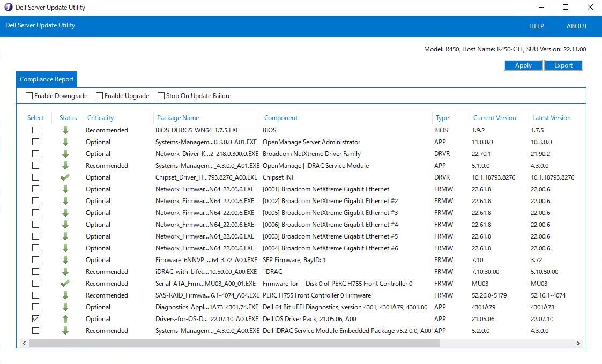
Task: Enable the Enable Upgrade option
Action: tap(99, 95)
